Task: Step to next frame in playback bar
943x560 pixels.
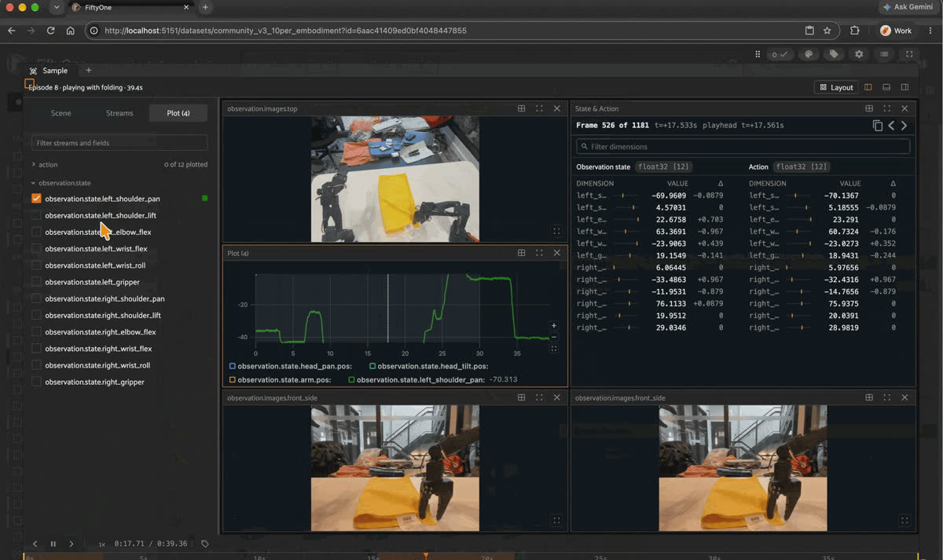Action: (x=72, y=544)
